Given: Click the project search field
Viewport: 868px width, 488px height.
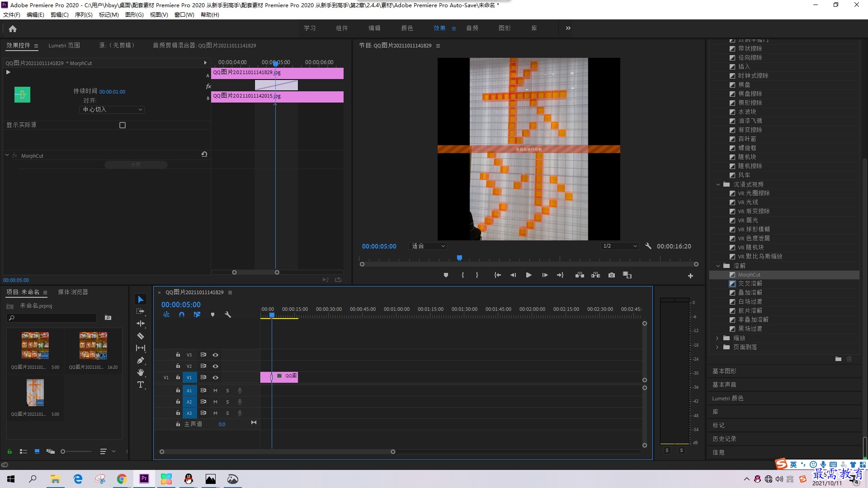Looking at the screenshot, I should [52, 318].
